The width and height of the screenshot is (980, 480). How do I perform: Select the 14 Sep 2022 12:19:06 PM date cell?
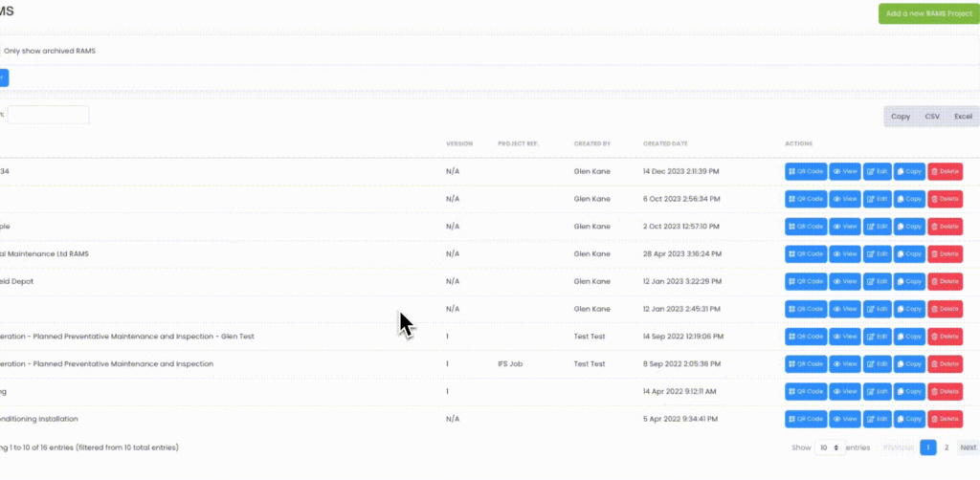tap(683, 337)
